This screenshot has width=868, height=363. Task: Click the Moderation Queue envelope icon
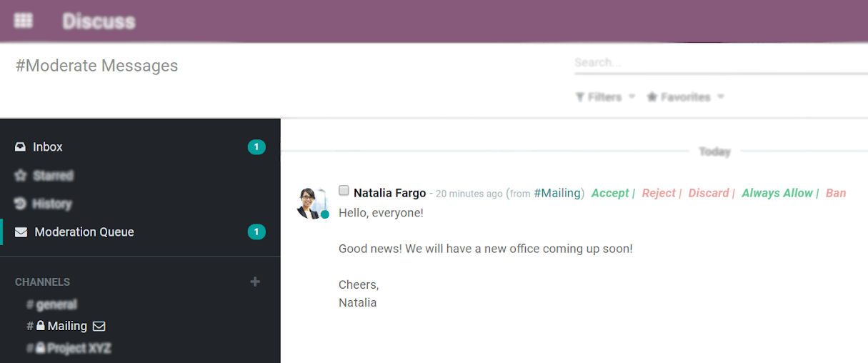[21, 232]
